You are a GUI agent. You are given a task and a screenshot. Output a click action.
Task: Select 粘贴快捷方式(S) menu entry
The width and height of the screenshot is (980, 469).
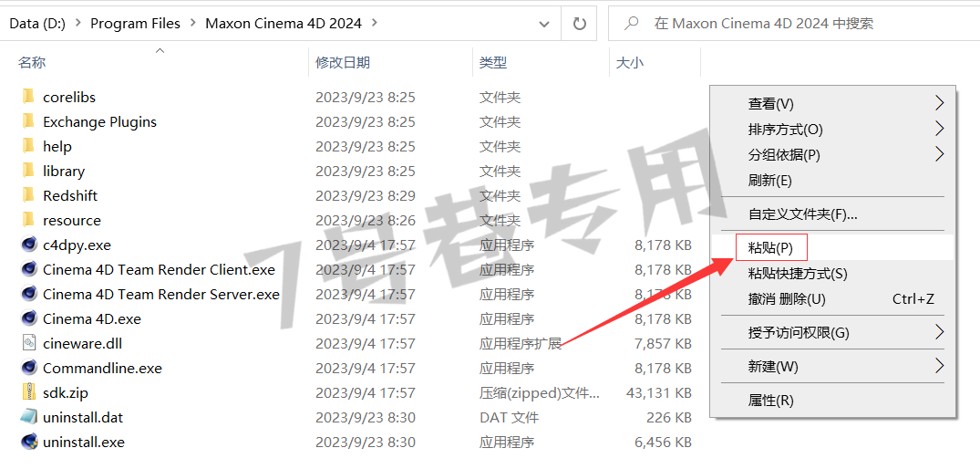point(832,273)
